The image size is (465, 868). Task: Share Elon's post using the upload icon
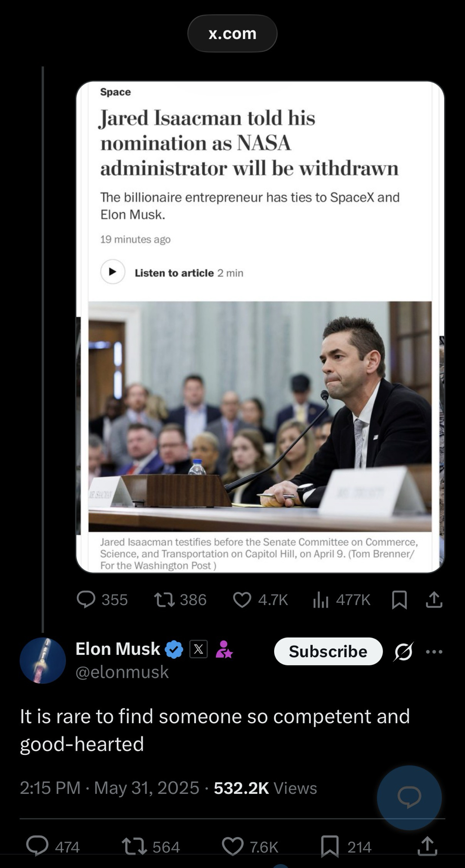coord(427,846)
